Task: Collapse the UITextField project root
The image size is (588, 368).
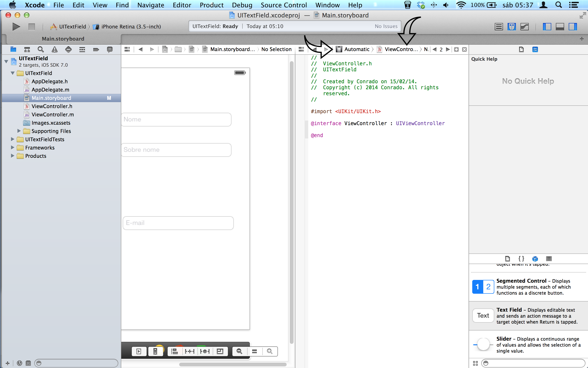Action: coord(6,62)
